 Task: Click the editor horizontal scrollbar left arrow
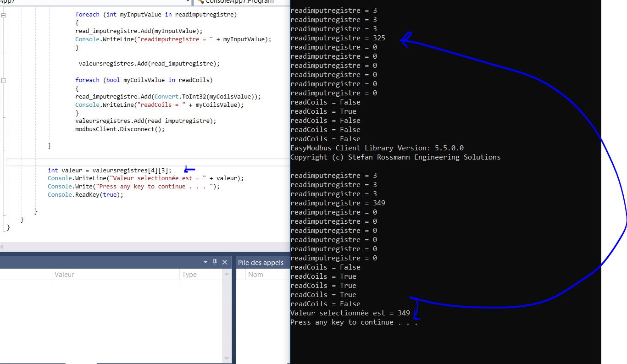pos(1,247)
